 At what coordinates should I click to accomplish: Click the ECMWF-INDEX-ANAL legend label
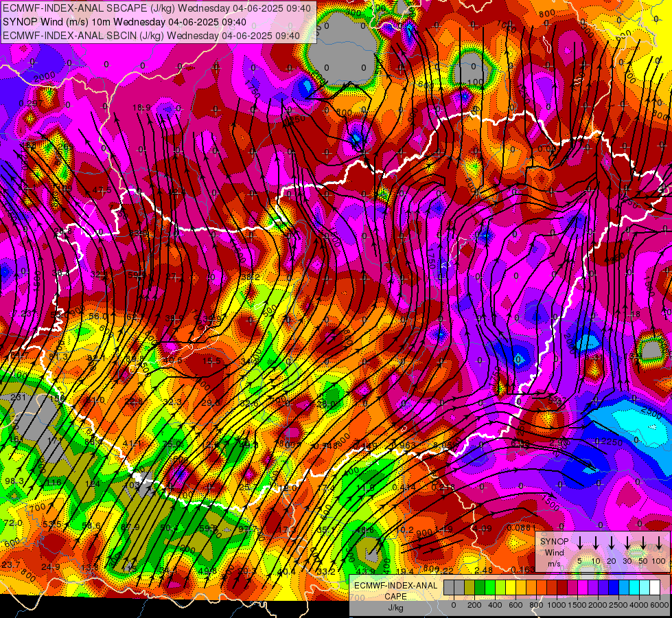pyautogui.click(x=395, y=586)
